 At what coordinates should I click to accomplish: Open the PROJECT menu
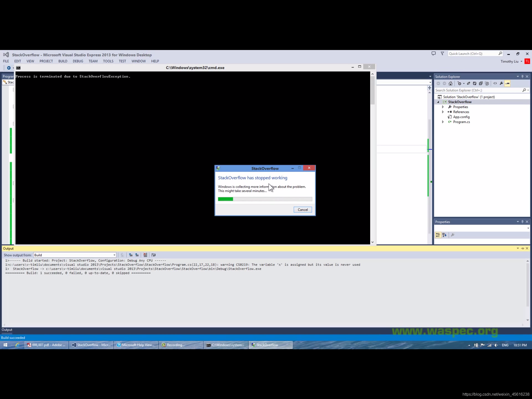pyautogui.click(x=46, y=61)
